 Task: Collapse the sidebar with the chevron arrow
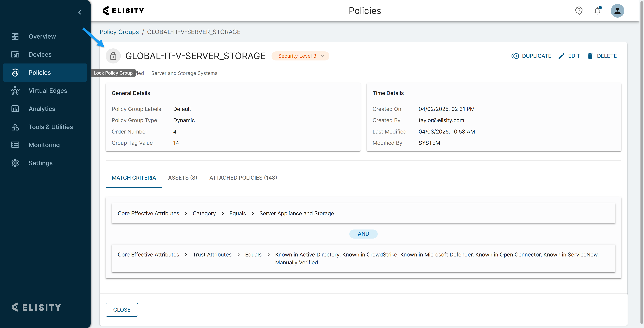coord(79,12)
